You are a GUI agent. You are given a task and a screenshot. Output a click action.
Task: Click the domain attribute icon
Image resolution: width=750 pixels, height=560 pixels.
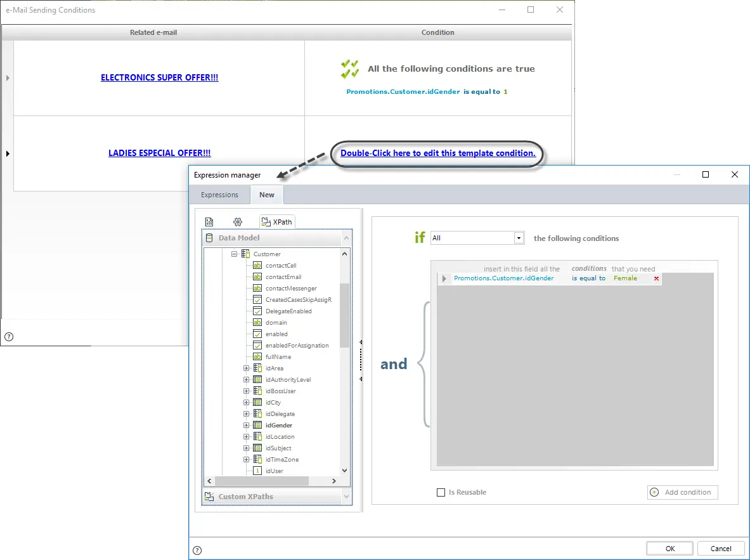click(257, 323)
